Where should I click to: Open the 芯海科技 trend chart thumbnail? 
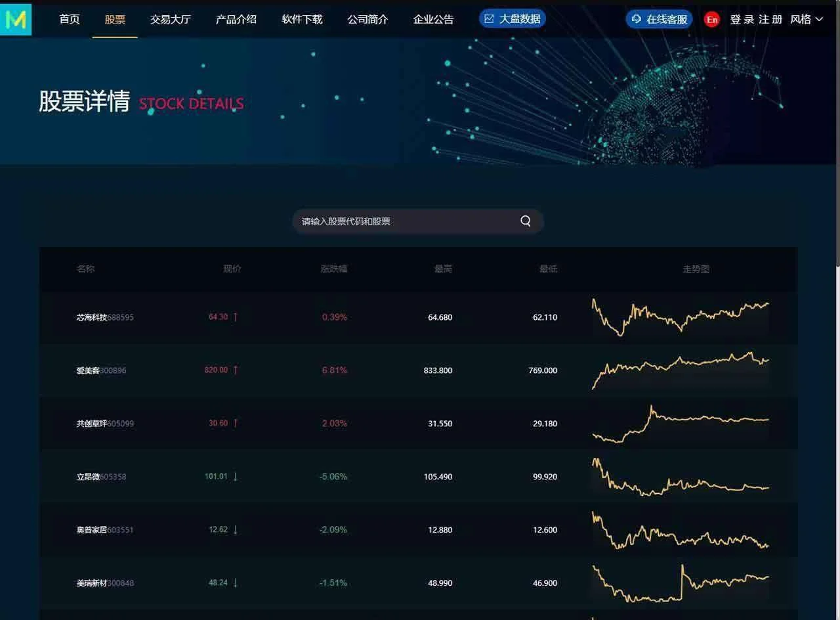[680, 317]
